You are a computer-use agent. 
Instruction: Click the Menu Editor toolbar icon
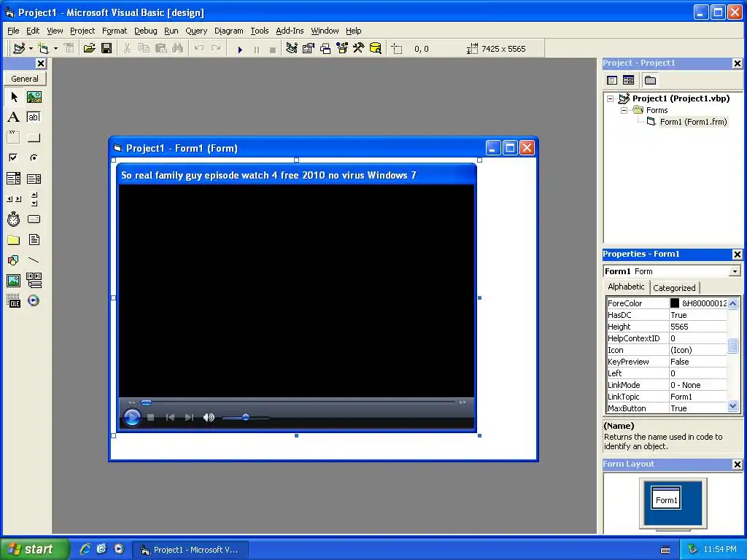[69, 49]
